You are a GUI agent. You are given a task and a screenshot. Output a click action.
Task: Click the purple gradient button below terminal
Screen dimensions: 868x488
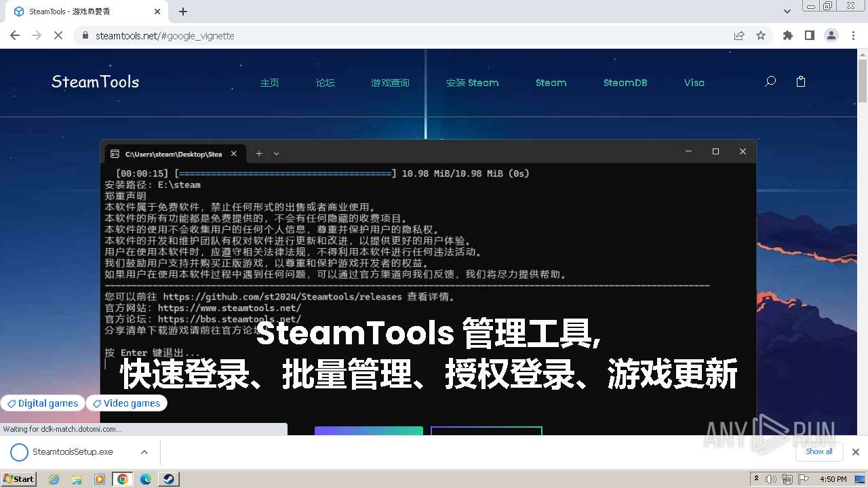pyautogui.click(x=369, y=431)
